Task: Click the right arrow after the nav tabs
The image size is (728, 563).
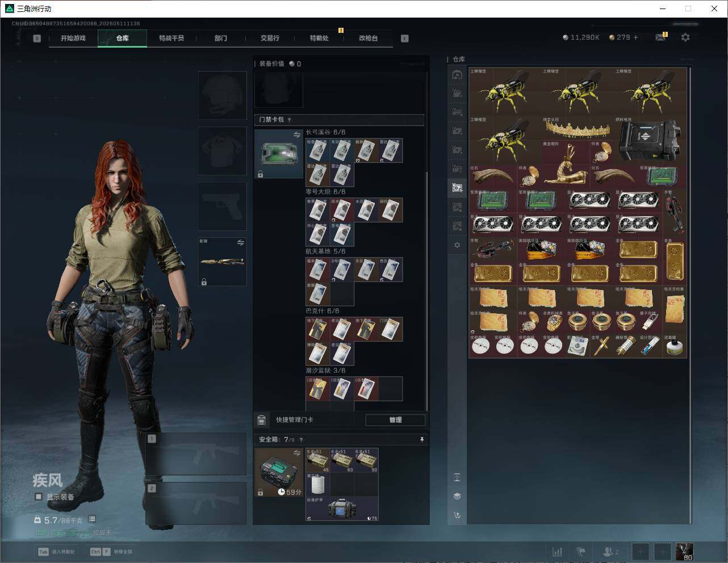Action: (x=405, y=39)
